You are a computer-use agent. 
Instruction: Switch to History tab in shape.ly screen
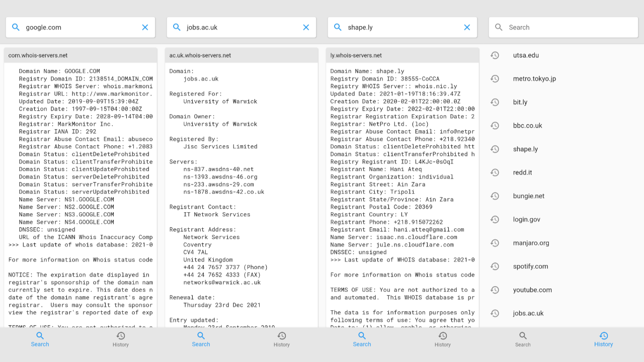click(x=443, y=339)
